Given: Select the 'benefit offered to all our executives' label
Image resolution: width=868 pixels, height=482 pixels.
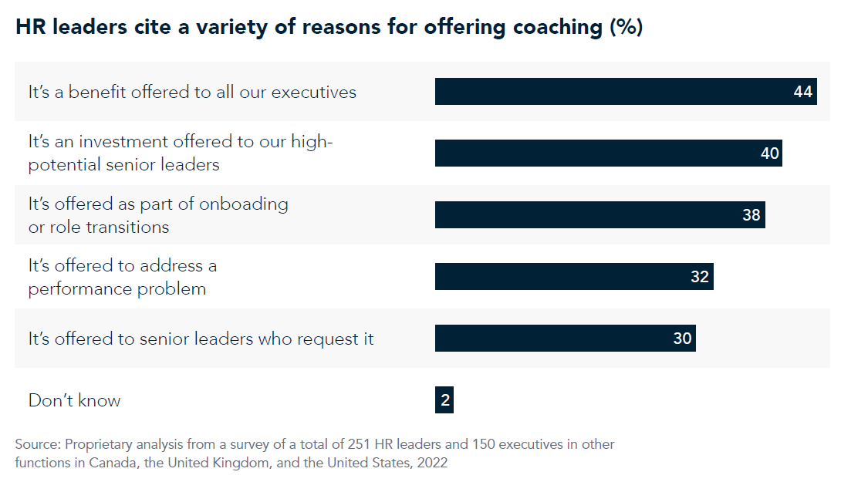Looking at the screenshot, I should click(192, 92).
